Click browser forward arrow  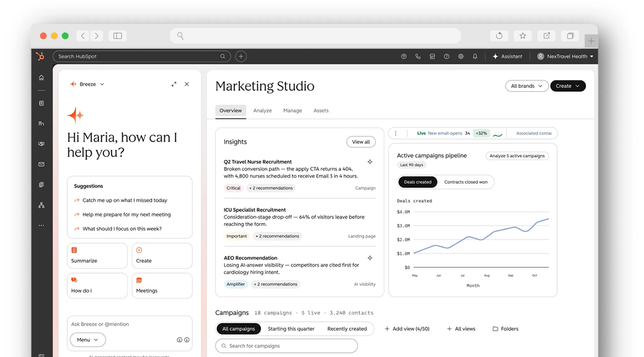pyautogui.click(x=97, y=36)
